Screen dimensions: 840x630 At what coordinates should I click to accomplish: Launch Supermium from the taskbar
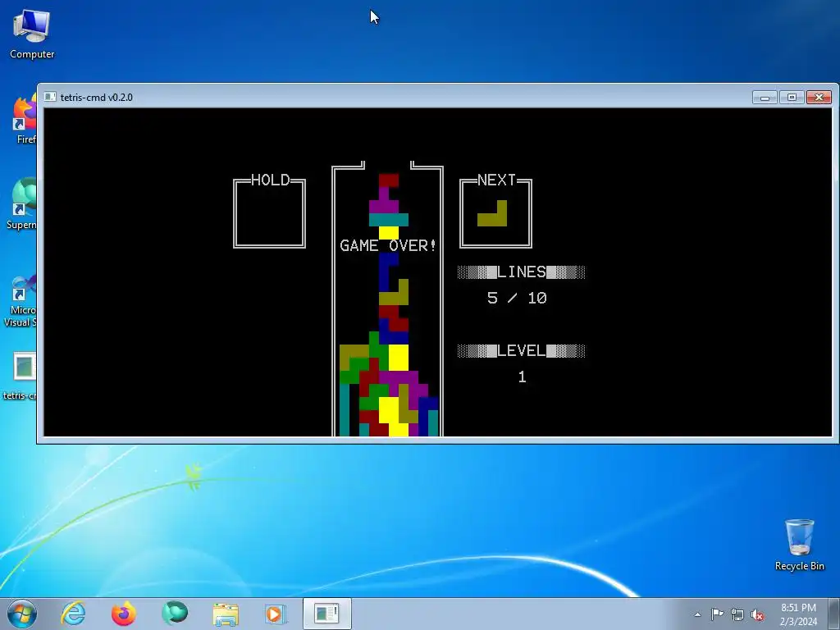tap(175, 614)
